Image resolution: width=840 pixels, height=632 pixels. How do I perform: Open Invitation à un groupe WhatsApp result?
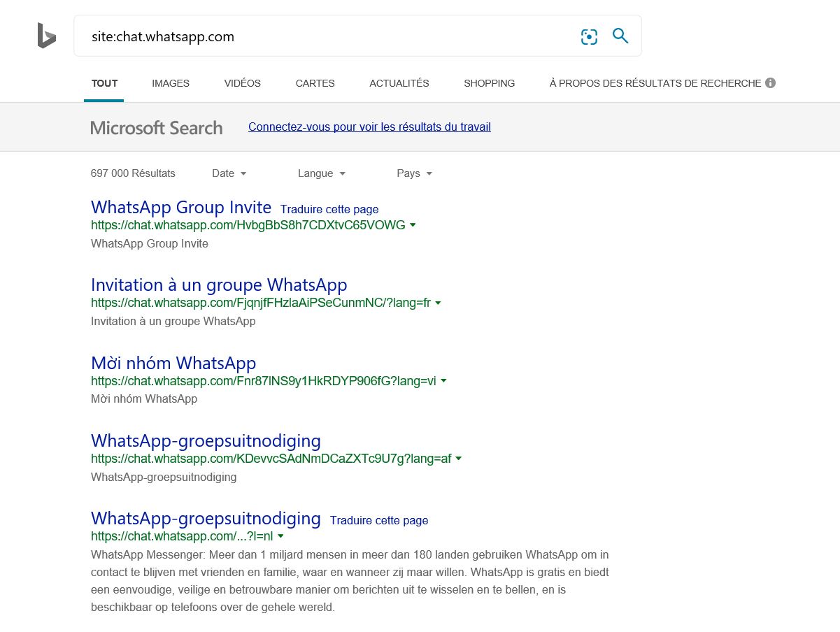coord(219,285)
